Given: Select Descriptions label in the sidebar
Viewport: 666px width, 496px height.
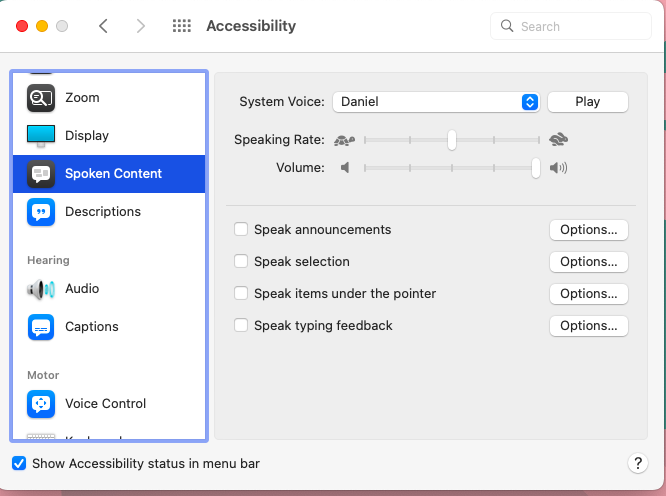Looking at the screenshot, I should pyautogui.click(x=103, y=212).
